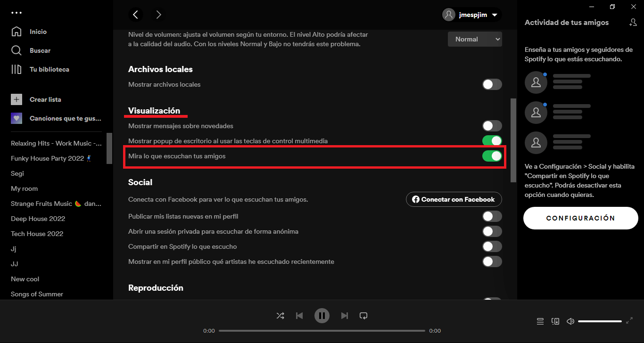The image size is (644, 343).
Task: Click the Actividad de tus amigos title
Action: click(567, 22)
